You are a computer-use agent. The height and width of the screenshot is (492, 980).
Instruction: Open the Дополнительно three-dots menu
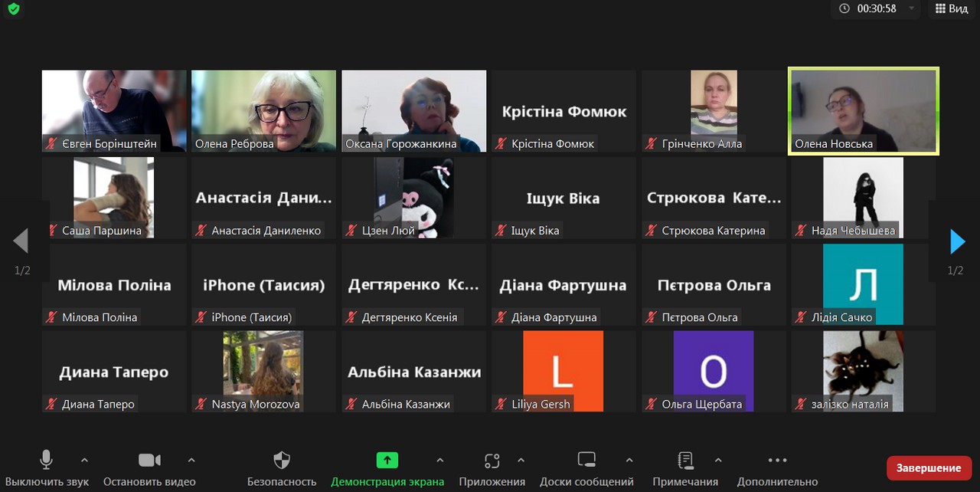click(x=777, y=461)
